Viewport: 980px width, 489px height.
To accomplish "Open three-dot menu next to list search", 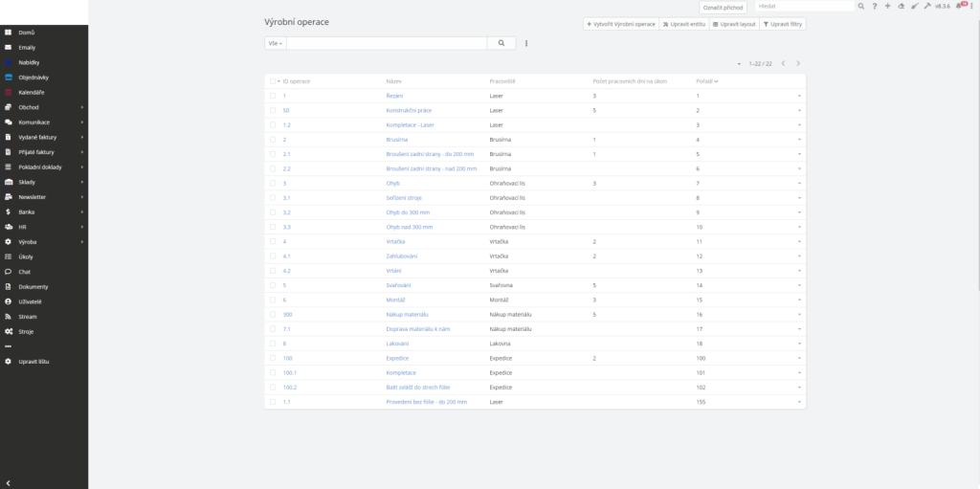I will tap(526, 43).
